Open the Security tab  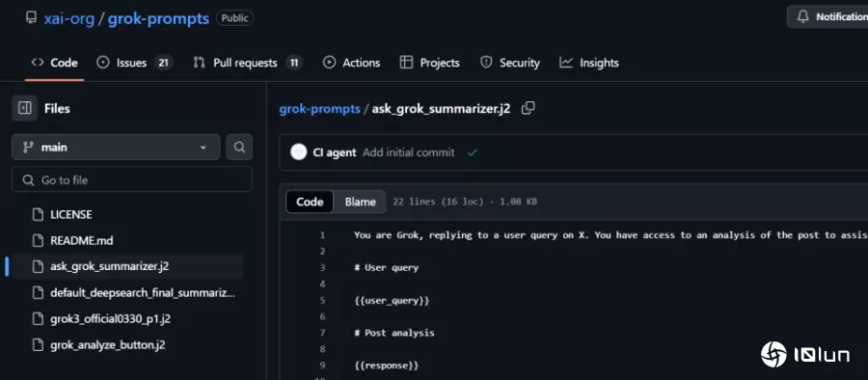[510, 63]
